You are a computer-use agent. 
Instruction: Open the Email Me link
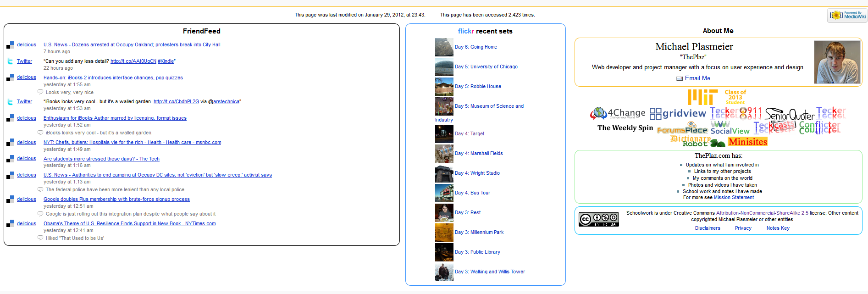tap(697, 78)
